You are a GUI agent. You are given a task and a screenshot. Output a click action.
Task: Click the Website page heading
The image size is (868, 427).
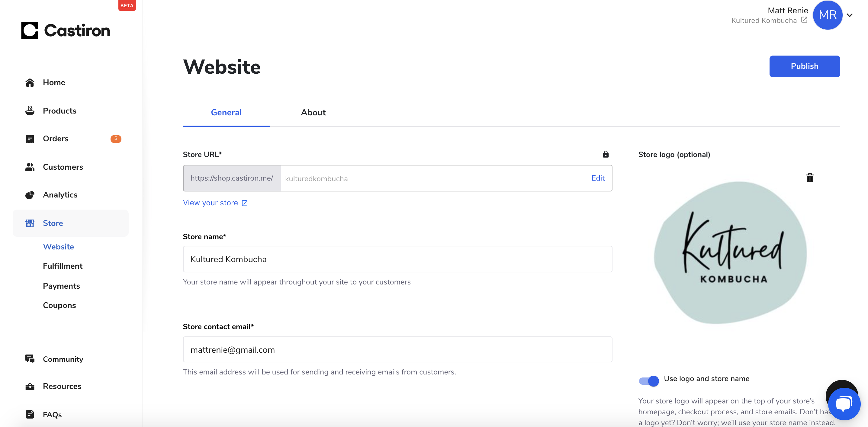coord(222,66)
